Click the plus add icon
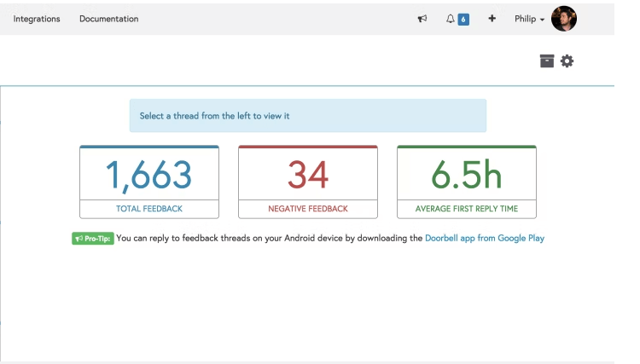Image resolution: width=640 pixels, height=364 pixels. (x=492, y=19)
